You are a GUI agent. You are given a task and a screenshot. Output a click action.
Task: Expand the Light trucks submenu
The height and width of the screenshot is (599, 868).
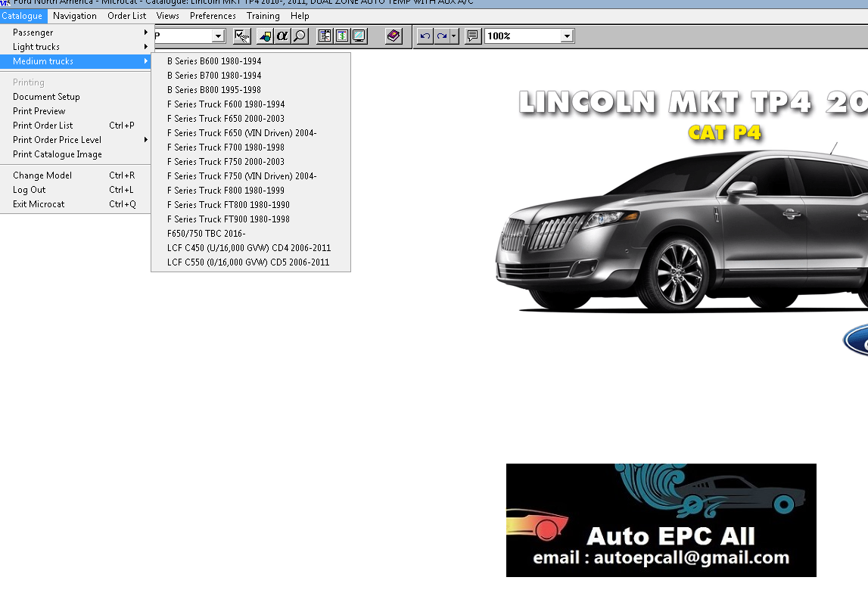[x=75, y=47]
